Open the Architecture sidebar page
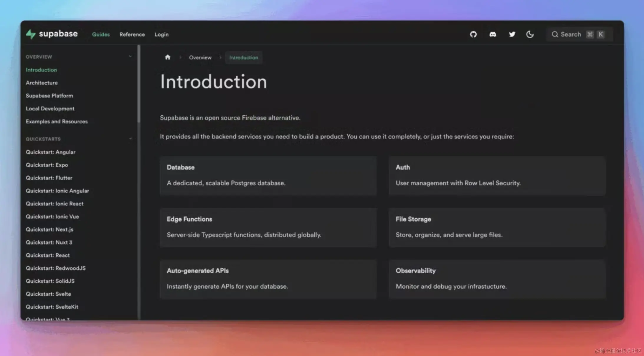 [x=42, y=83]
